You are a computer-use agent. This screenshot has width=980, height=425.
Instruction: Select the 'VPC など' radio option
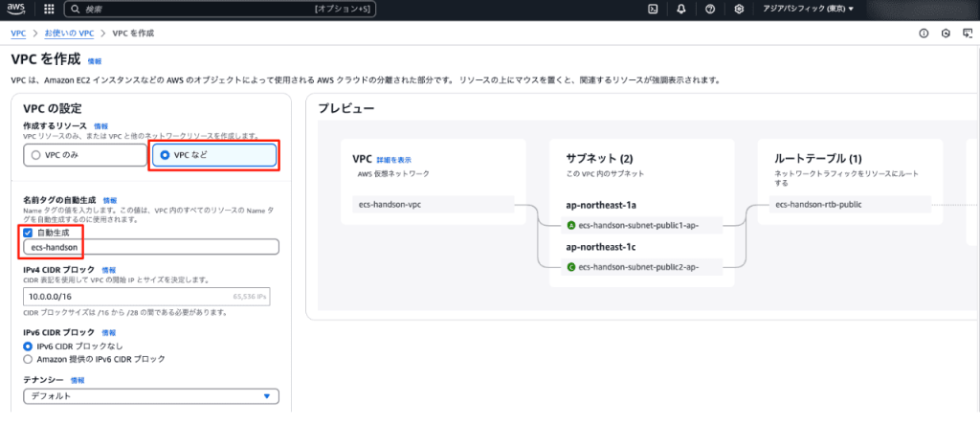165,155
